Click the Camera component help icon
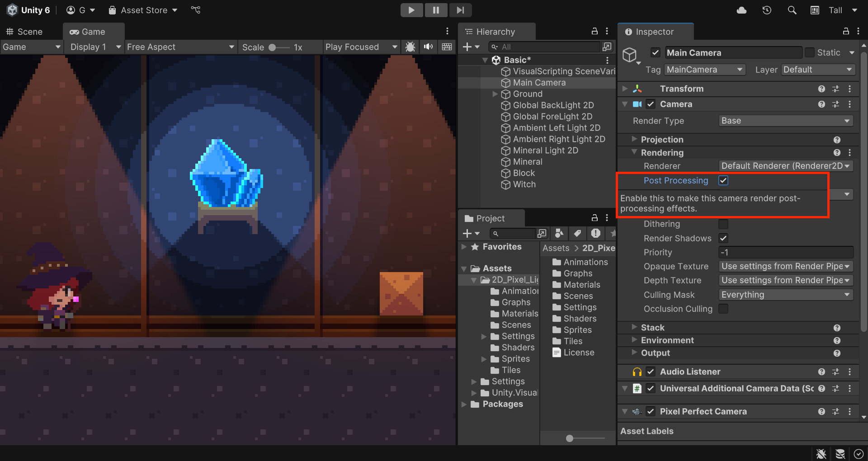 821,104
